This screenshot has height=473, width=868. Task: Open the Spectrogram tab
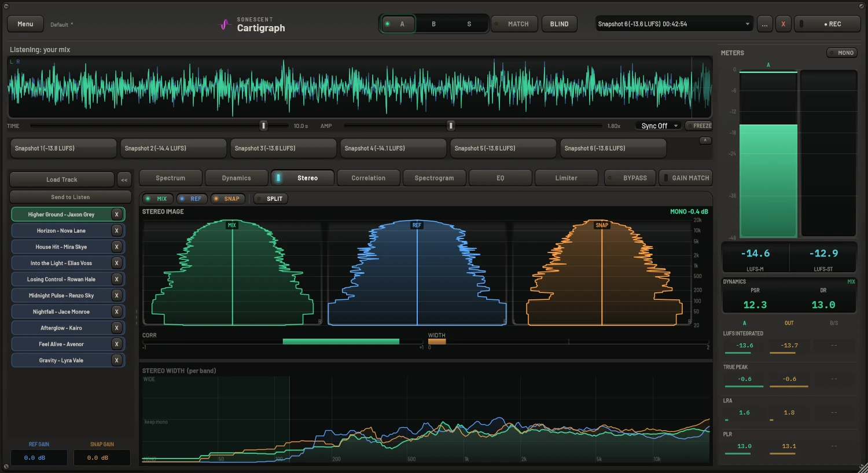[x=434, y=178]
